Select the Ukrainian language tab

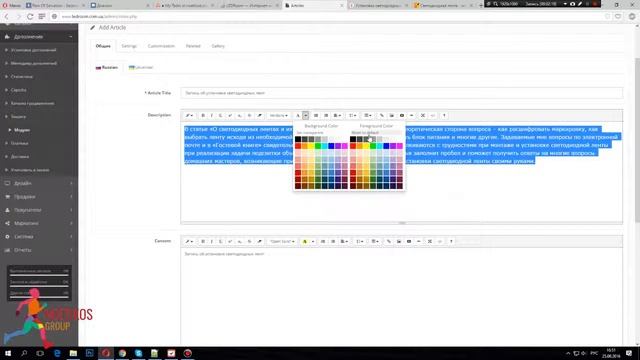[x=141, y=67]
